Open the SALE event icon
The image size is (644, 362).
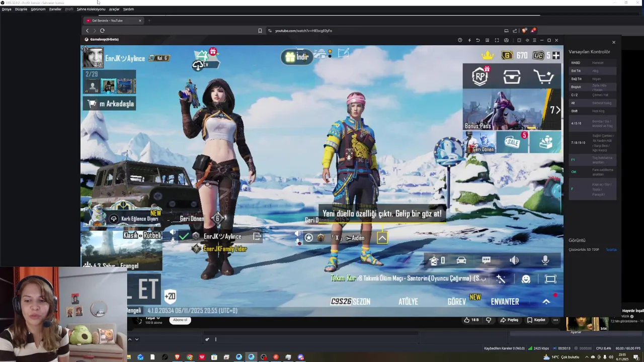click(512, 142)
